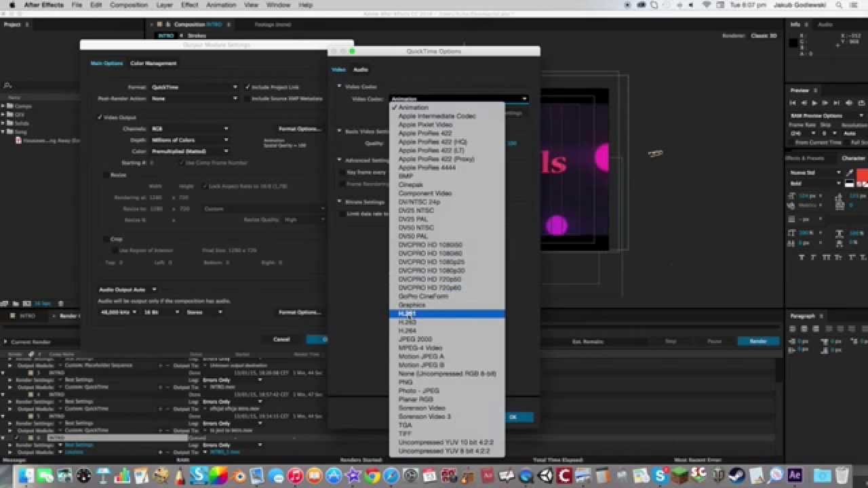
Task: Open the Trash in the Dock
Action: 842,475
